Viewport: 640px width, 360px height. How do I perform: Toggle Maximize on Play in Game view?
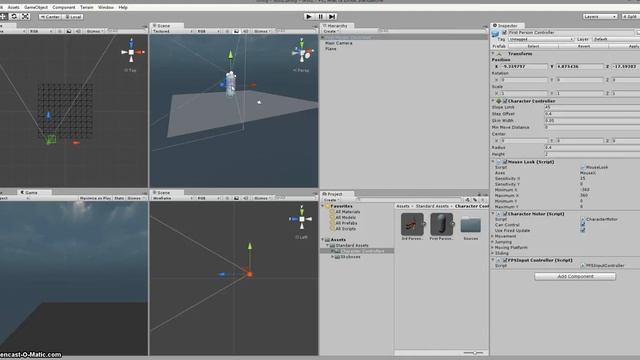95,198
